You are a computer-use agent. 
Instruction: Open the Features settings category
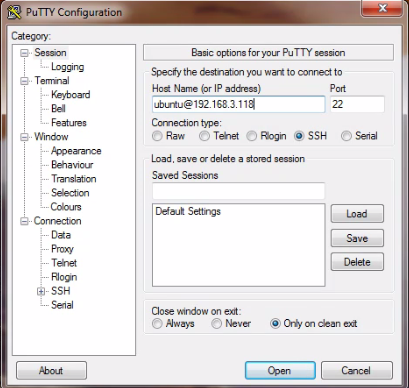coord(69,123)
